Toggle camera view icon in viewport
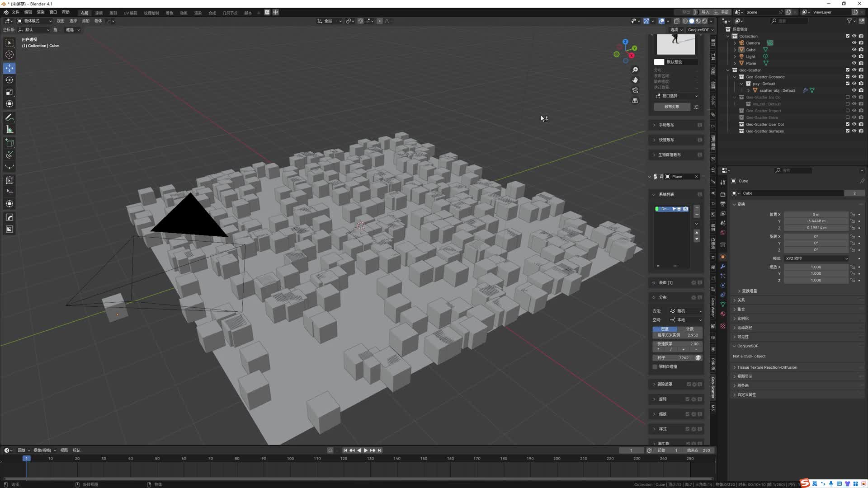Screen dimensions: 868x488 635,90
